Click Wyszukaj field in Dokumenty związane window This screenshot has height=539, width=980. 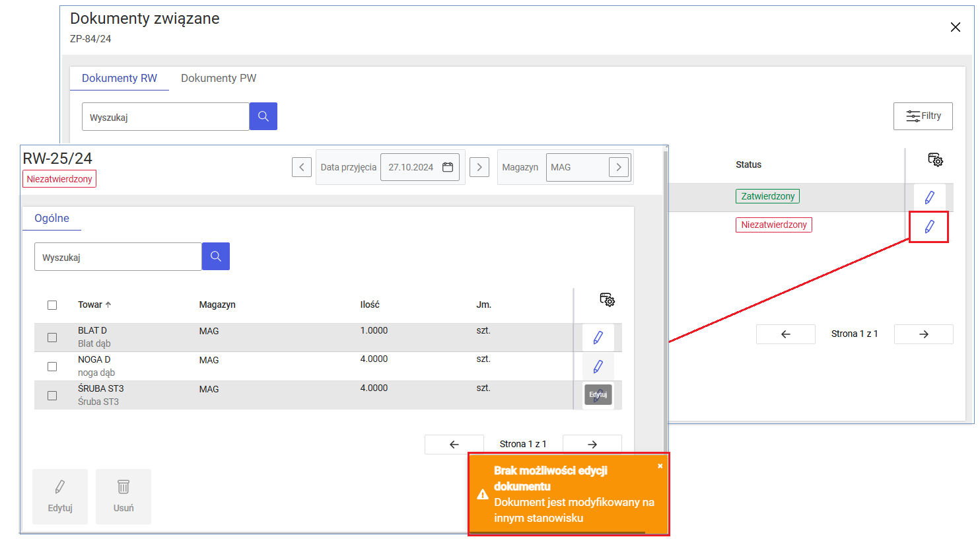[166, 116]
